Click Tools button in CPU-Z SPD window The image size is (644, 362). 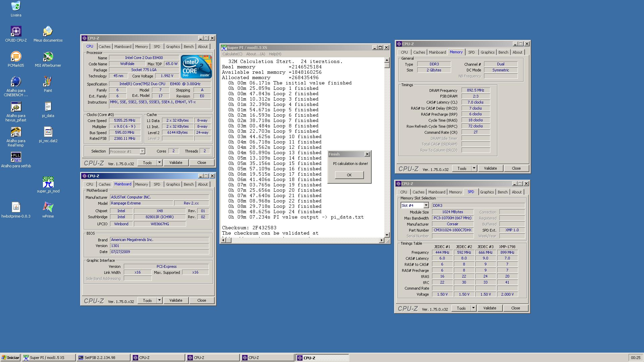pyautogui.click(x=461, y=308)
